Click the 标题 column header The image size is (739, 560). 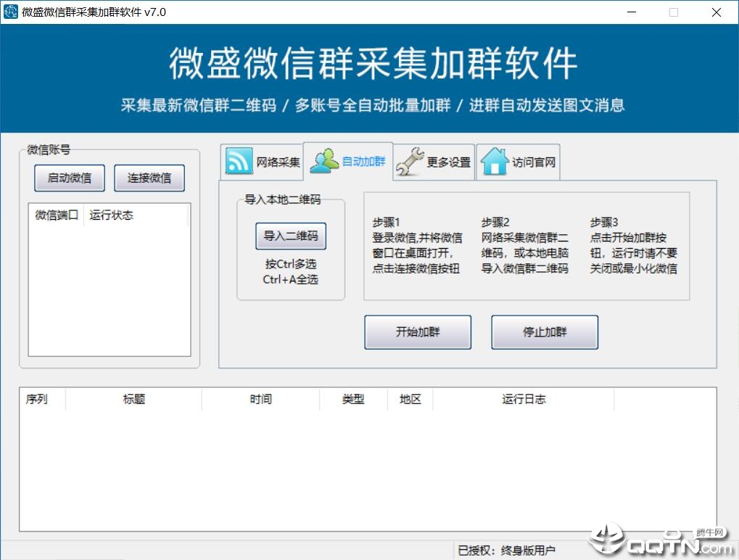tap(134, 399)
